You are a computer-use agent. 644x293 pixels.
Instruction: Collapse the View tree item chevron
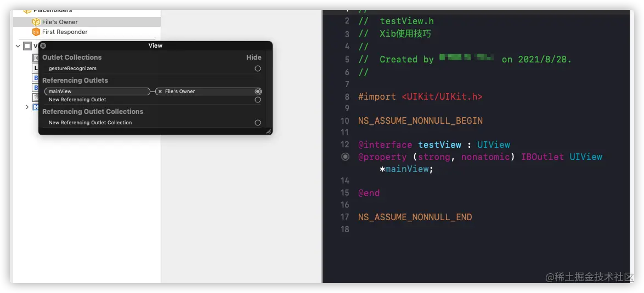coord(18,46)
